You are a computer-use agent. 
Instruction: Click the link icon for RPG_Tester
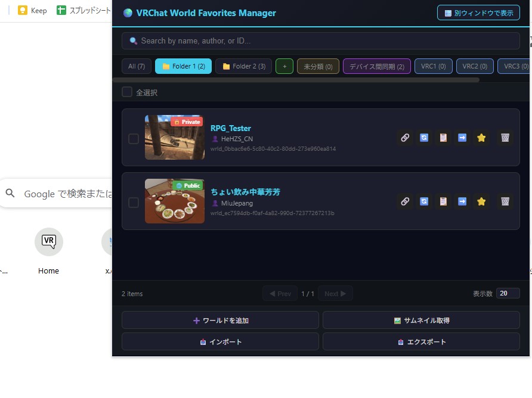point(405,138)
